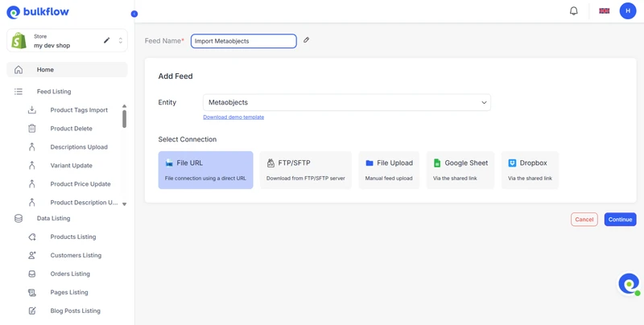This screenshot has width=644, height=325.
Task: Open Product Tags Import feed
Action: (79, 110)
